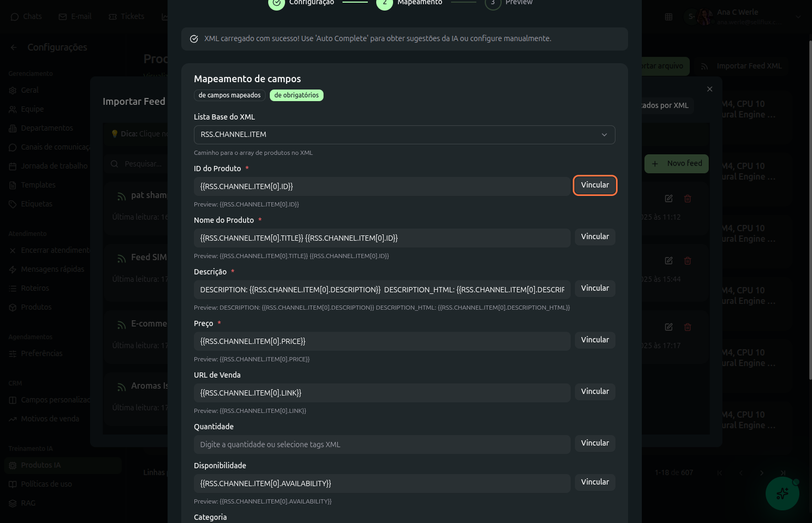
Task: Click the edit icon for the pat sham feed
Action: (x=669, y=199)
